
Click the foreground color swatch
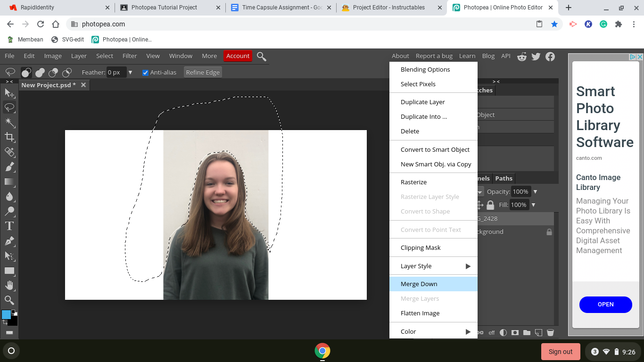point(6,313)
